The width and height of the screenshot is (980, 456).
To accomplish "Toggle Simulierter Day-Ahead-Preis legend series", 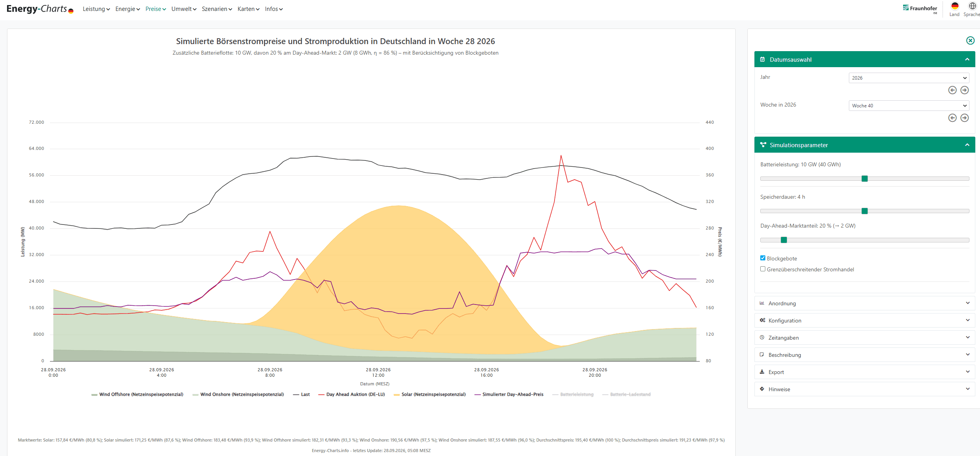I will point(509,394).
